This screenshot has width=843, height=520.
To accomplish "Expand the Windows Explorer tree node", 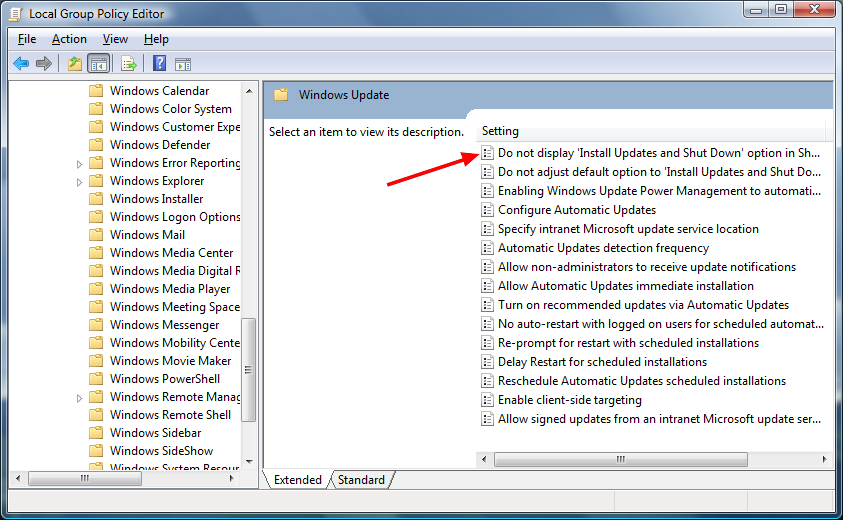I will click(x=79, y=182).
